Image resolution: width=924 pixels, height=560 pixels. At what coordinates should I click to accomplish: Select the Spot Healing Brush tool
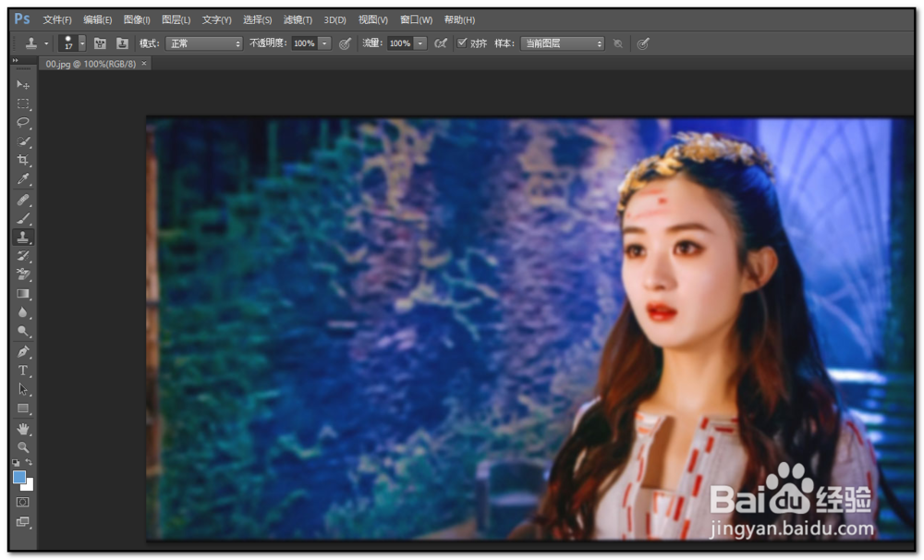[23, 200]
